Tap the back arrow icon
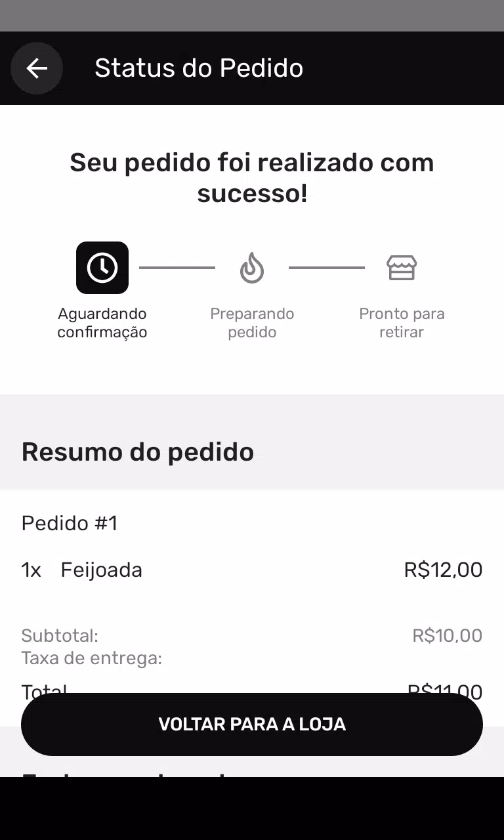 click(x=37, y=68)
